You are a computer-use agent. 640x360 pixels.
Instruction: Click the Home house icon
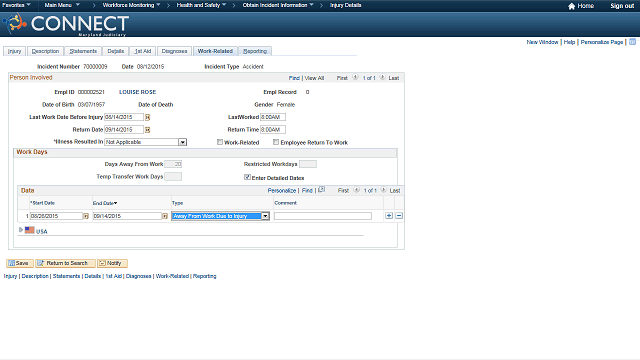(x=571, y=6)
